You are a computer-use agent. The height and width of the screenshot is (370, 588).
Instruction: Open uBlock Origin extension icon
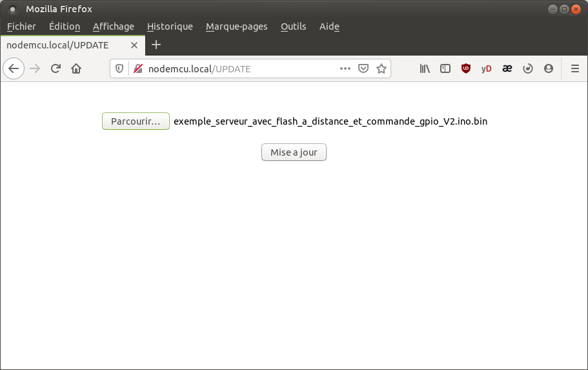pos(466,68)
